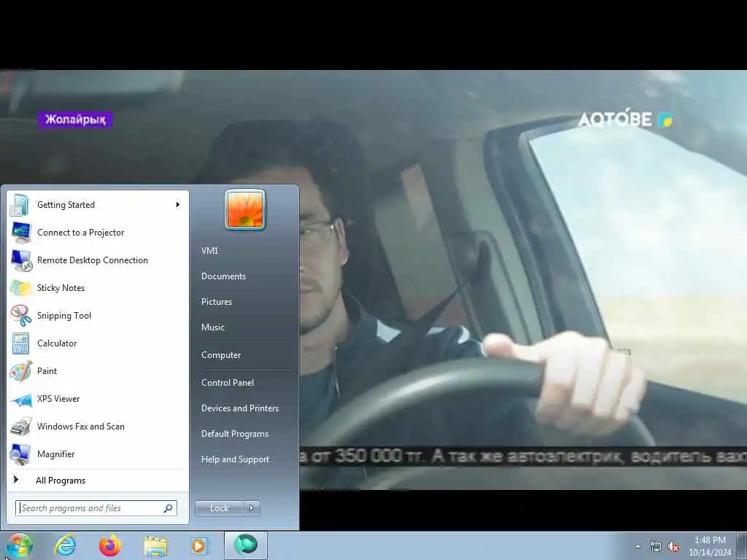Open the Calculator icon

pyautogui.click(x=20, y=343)
